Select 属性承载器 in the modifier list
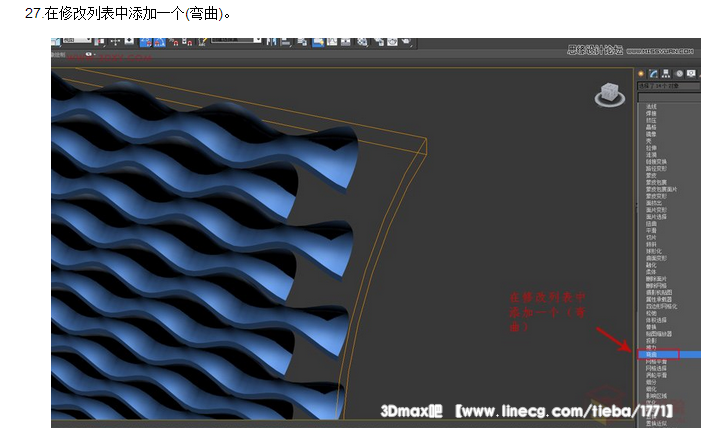This screenshot has height=428, width=702. coord(659,300)
